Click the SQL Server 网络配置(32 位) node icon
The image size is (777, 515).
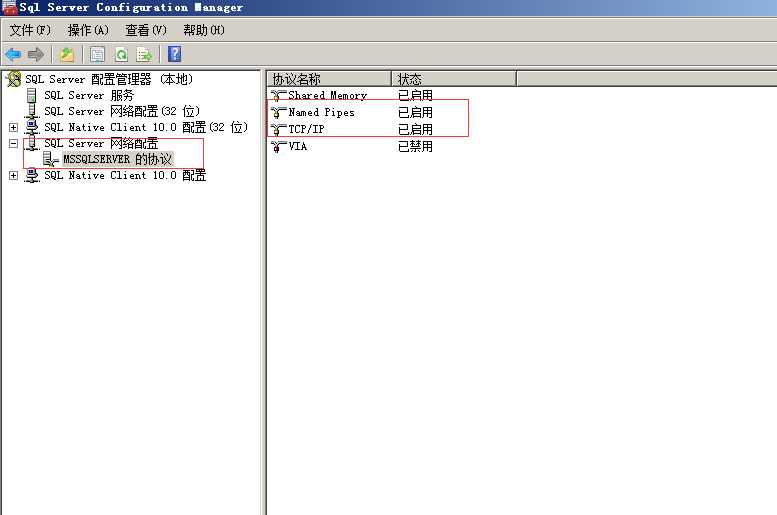tap(32, 111)
